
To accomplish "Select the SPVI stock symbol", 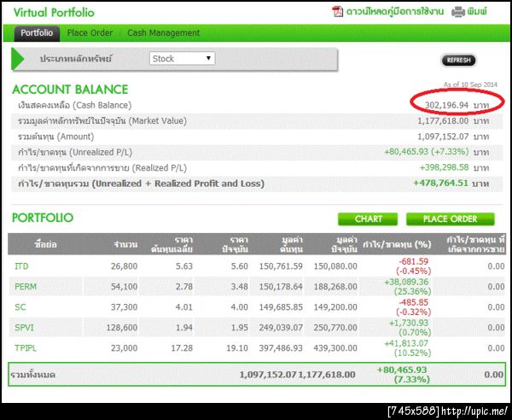I will [24, 328].
